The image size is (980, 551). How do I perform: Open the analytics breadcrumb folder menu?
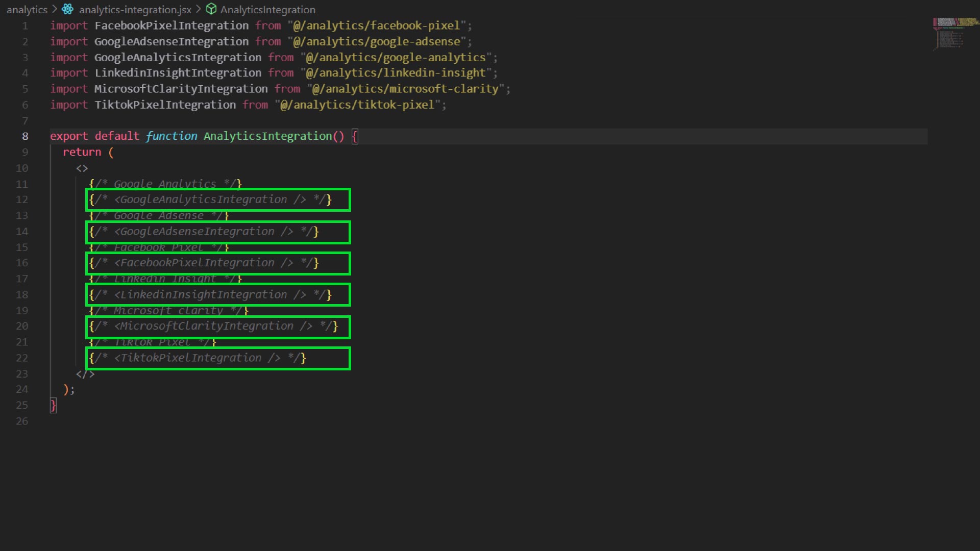pos(27,9)
